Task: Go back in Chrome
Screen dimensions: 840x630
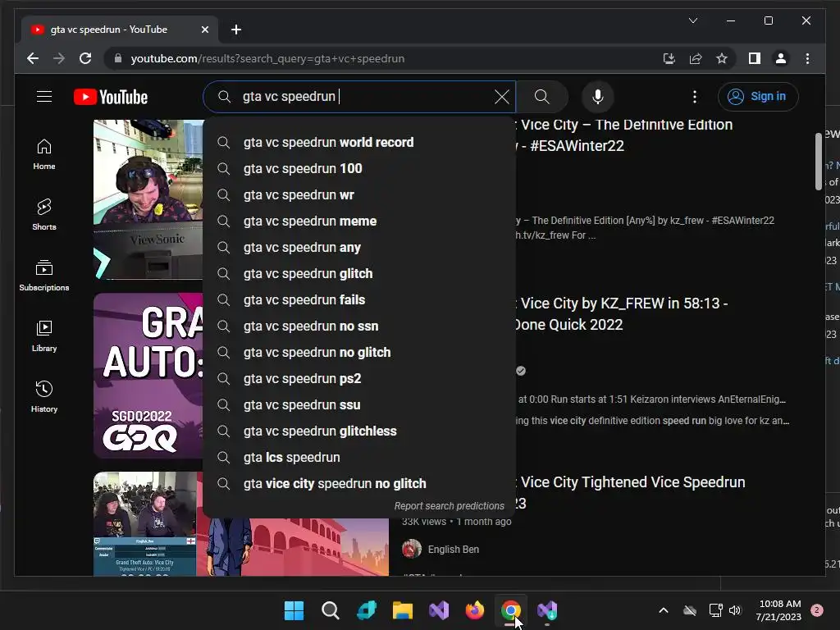Action: 33,58
